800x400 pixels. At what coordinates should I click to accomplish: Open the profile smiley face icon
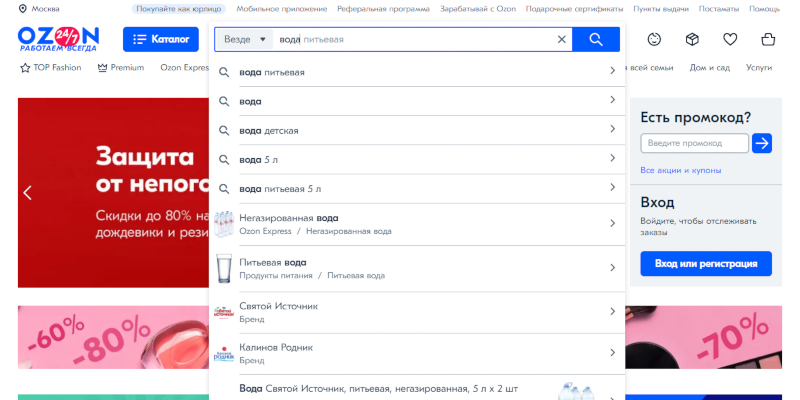[x=654, y=40]
